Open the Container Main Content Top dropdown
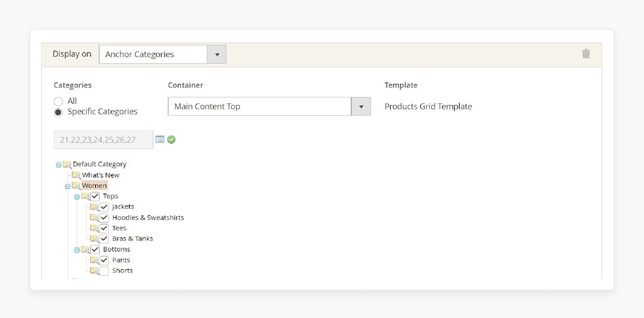Screen dimensions: 644x318 (x=269, y=106)
